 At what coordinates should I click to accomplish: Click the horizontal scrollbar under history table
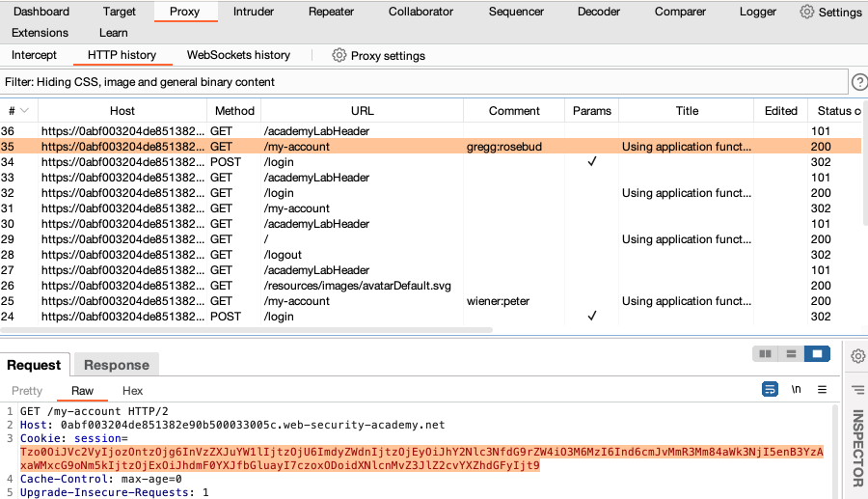(246, 330)
